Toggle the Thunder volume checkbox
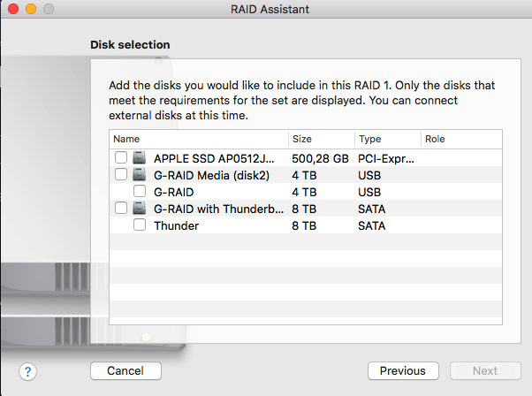This screenshot has width=532, height=396. click(140, 225)
